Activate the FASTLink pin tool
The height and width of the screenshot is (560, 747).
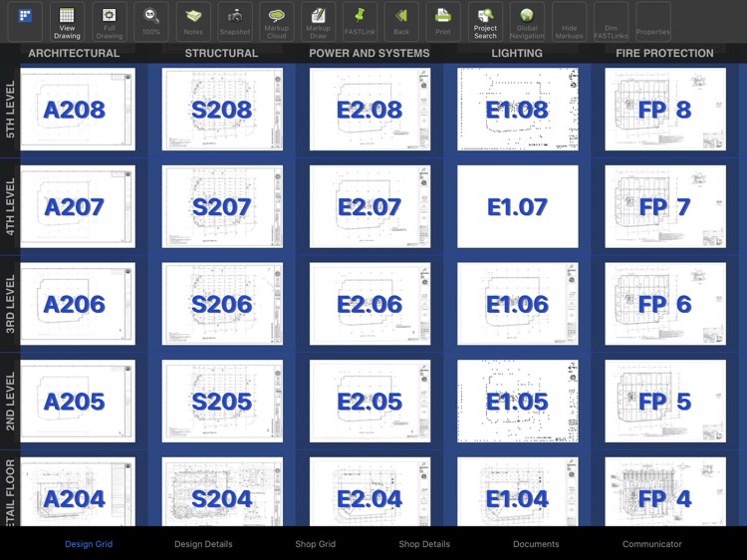pos(360,21)
